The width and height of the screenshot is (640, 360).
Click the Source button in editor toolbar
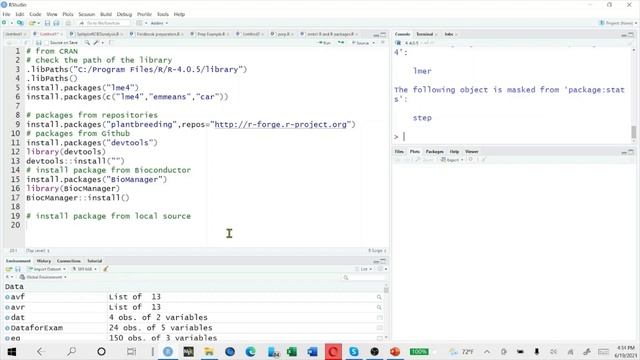pyautogui.click(x=361, y=43)
